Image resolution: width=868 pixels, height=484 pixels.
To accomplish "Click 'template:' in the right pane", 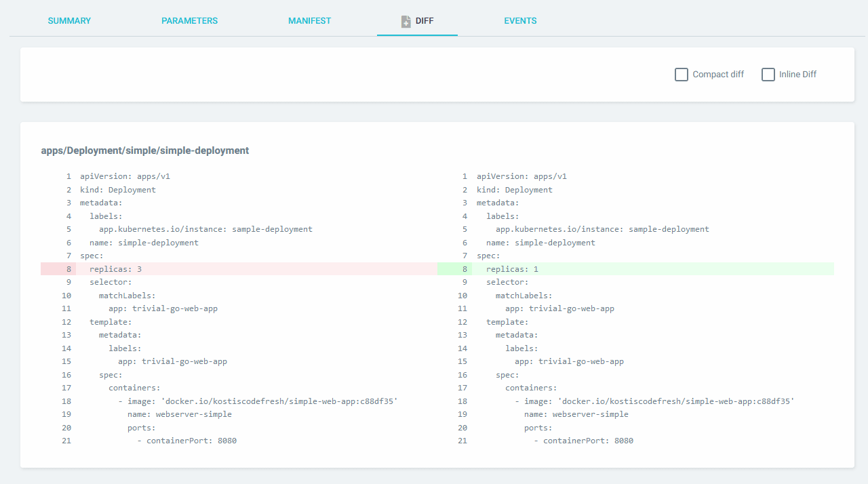I will click(x=507, y=322).
